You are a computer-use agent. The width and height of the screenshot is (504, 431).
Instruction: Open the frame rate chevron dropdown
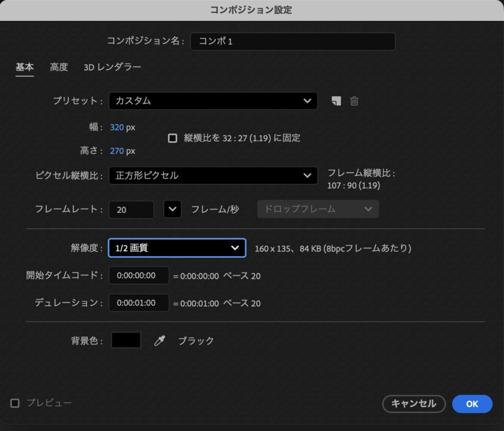tap(172, 209)
